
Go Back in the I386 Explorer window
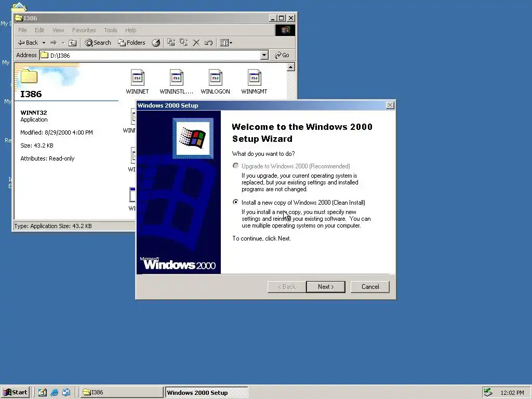pos(28,43)
